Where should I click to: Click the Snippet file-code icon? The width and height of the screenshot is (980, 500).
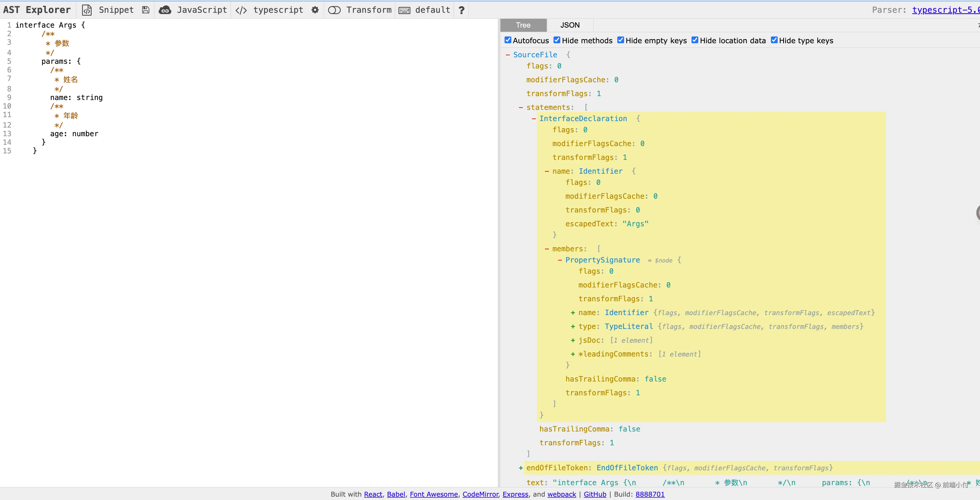tap(87, 10)
